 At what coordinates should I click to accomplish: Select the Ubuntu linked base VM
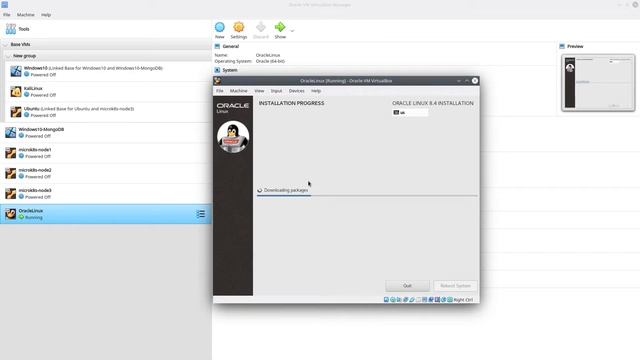click(109, 112)
